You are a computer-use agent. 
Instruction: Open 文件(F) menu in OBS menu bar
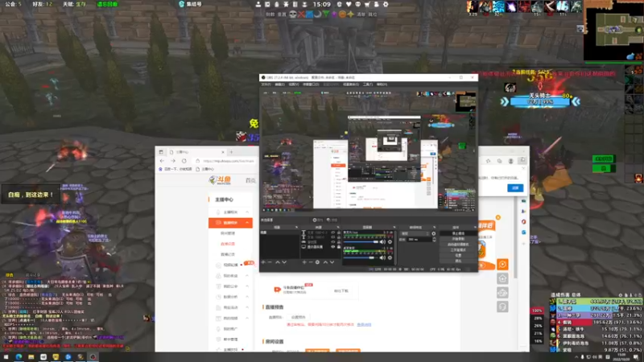pos(266,84)
